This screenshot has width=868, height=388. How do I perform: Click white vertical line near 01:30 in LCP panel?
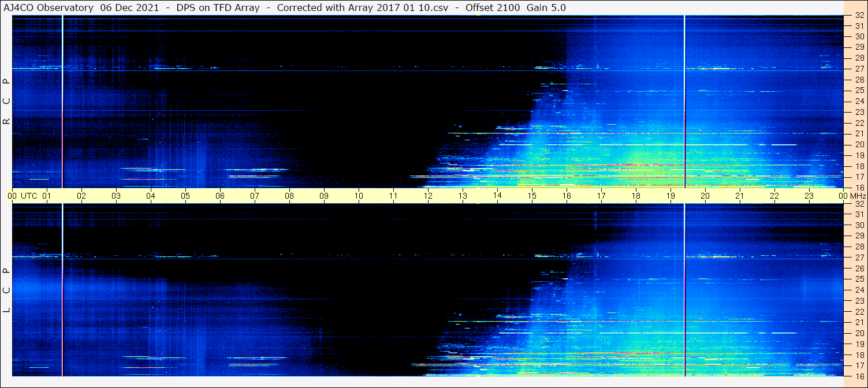click(62, 290)
